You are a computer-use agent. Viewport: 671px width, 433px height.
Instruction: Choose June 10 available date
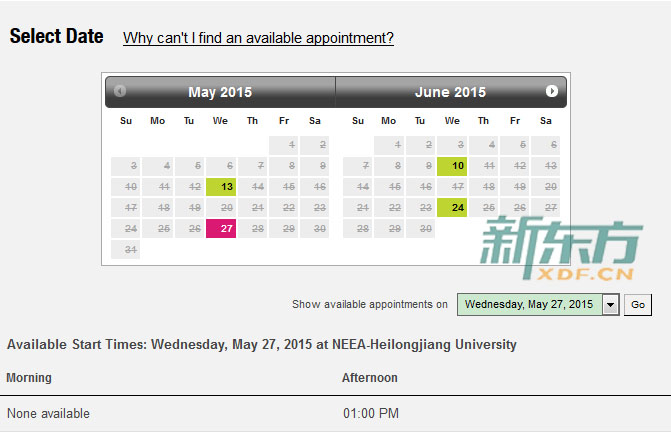[452, 166]
